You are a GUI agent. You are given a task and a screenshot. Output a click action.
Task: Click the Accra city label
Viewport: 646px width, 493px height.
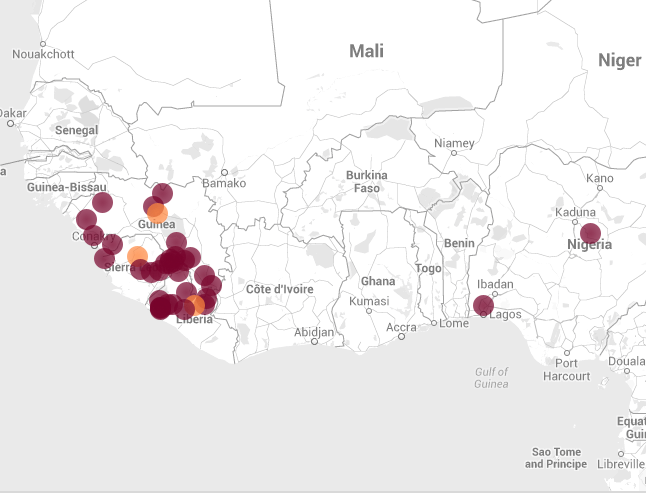[401, 327]
